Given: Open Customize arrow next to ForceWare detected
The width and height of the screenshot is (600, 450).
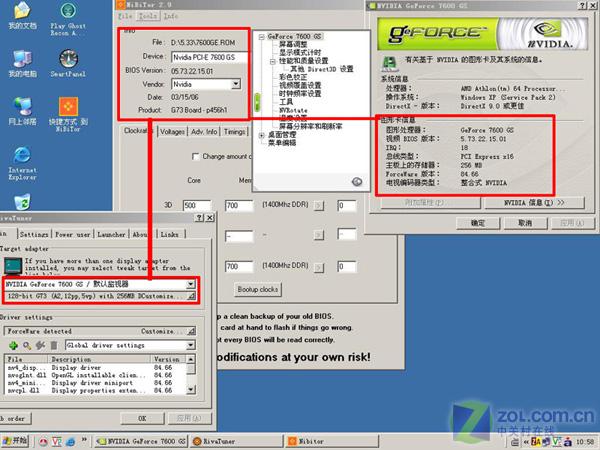Looking at the screenshot, I should point(191,331).
